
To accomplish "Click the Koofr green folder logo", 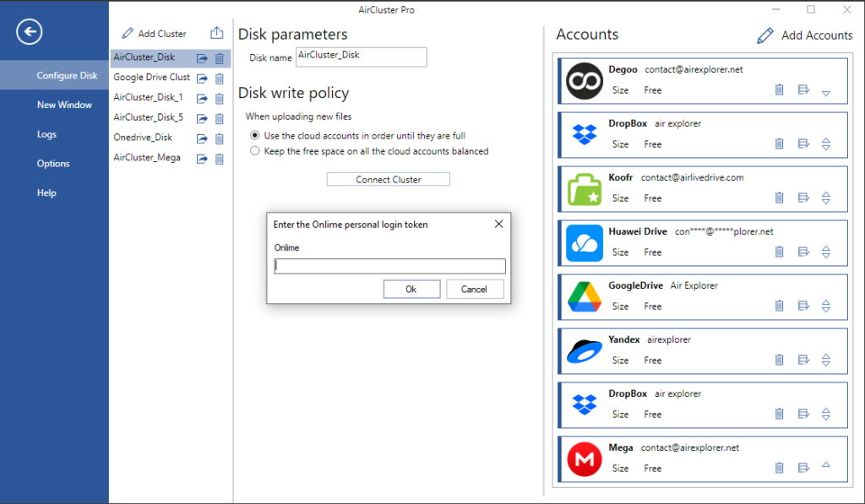I will 585,189.
